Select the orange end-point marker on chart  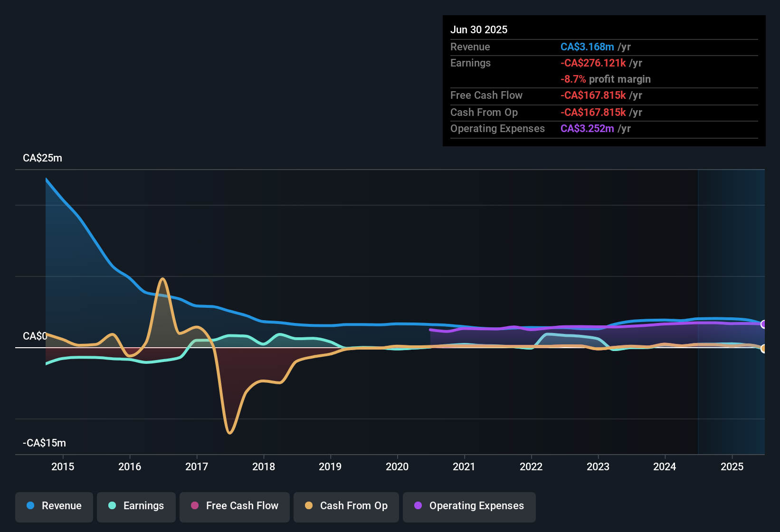(763, 349)
